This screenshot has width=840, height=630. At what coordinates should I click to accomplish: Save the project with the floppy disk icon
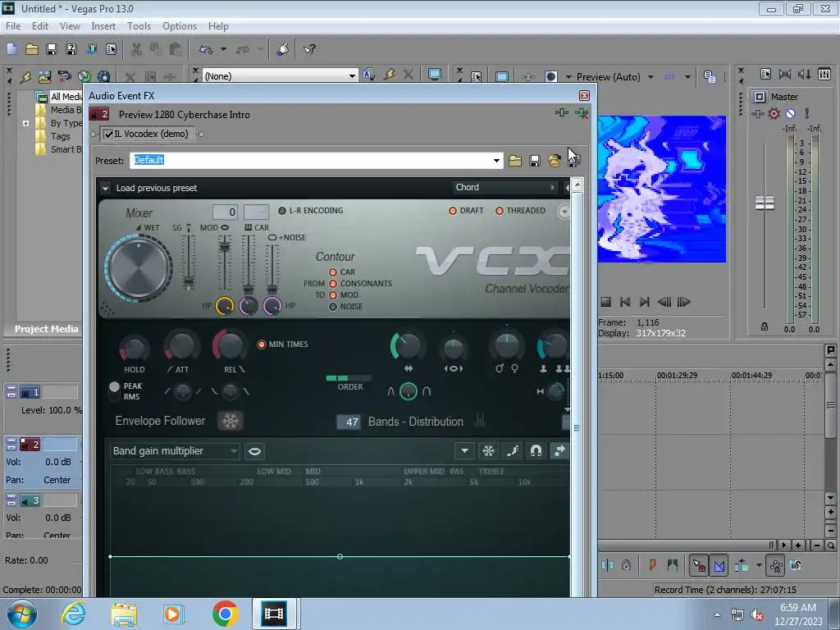(52, 49)
